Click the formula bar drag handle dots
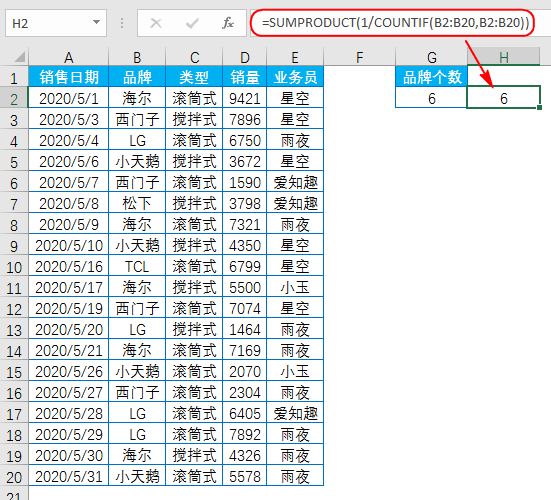 [x=122, y=23]
